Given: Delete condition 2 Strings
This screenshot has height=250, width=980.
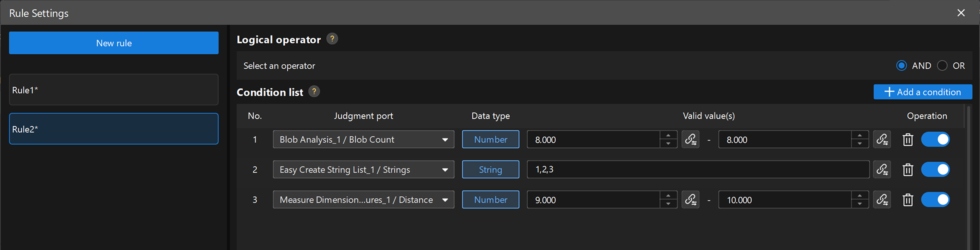Looking at the screenshot, I should pos(908,170).
